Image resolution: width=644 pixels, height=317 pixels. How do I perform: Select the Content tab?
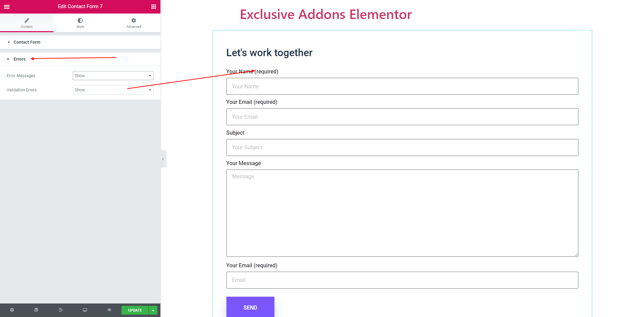[x=27, y=23]
